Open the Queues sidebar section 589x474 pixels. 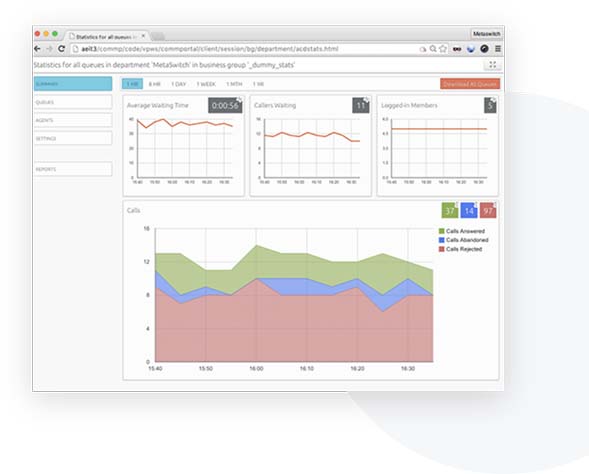click(x=73, y=102)
